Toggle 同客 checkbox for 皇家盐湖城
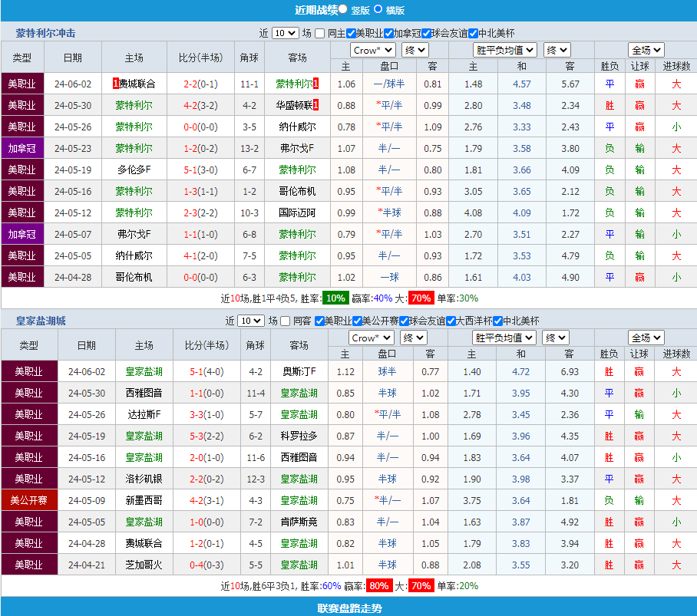Screen dimensions: 697x616 click(286, 321)
